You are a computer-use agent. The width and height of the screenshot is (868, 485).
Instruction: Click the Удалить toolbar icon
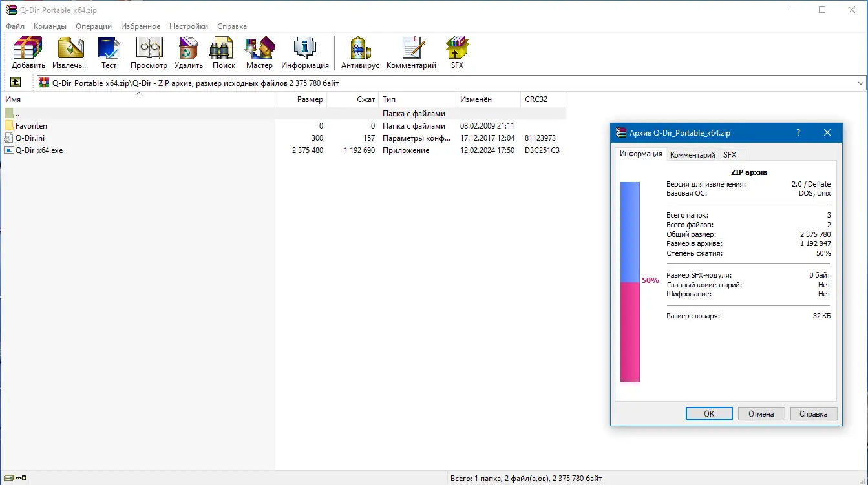tap(188, 48)
